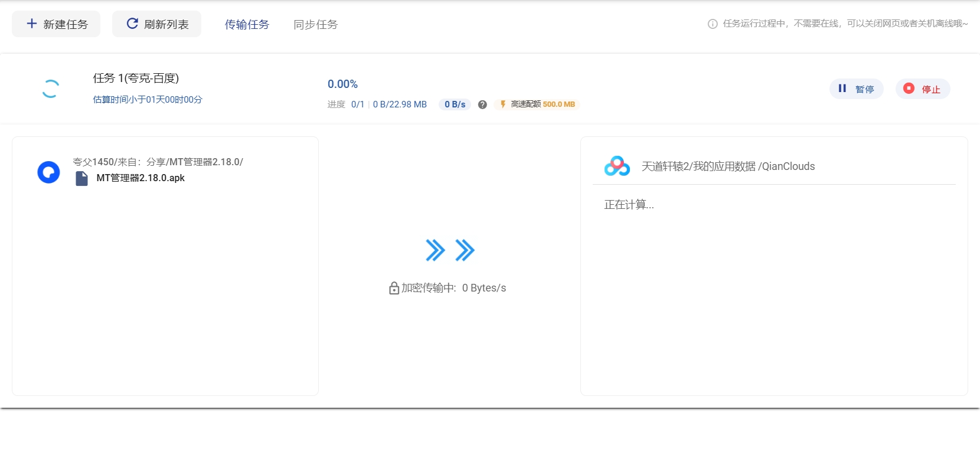Click the 新建任务 button
Viewport: 980px width, 465px height.
point(56,24)
